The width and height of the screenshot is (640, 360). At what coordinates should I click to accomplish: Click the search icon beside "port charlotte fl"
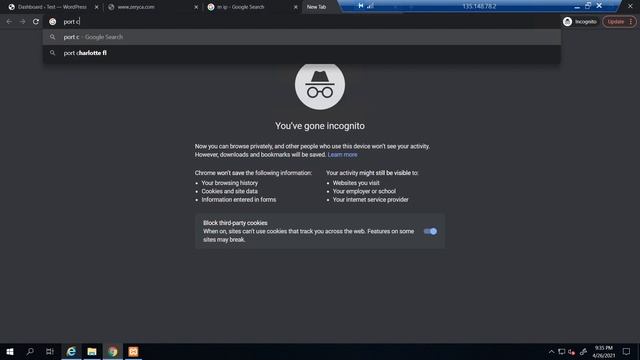52,53
